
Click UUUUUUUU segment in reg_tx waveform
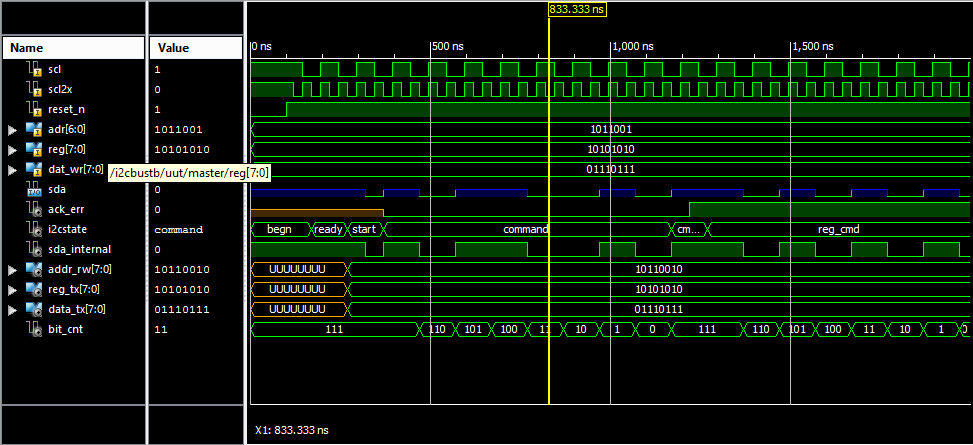(297, 289)
